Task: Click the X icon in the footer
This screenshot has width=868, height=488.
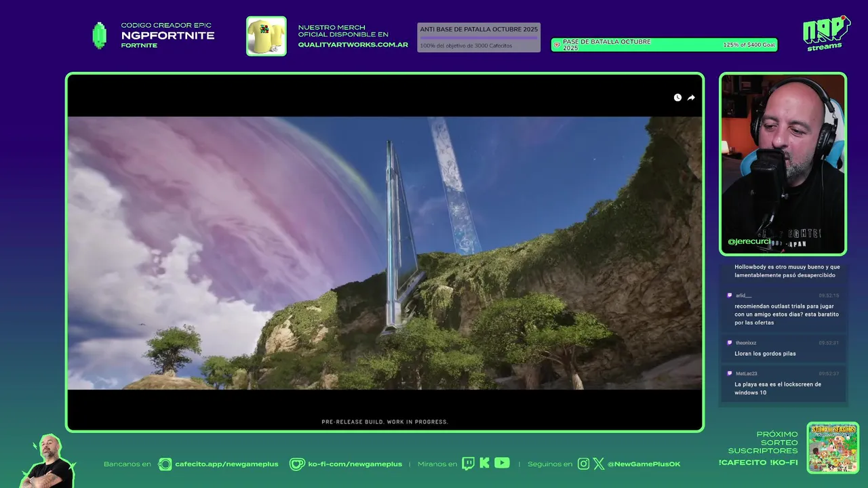Action: pyautogui.click(x=599, y=464)
